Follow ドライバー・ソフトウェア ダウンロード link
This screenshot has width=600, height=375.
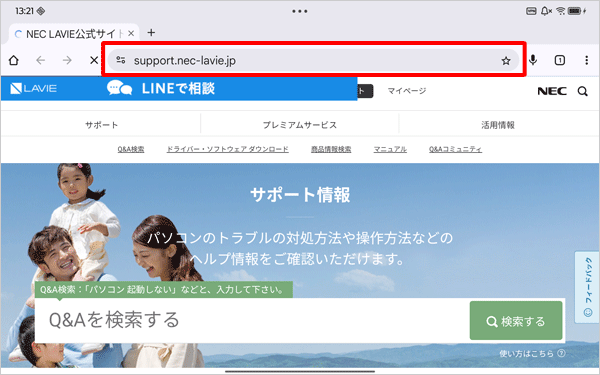pyautogui.click(x=227, y=149)
